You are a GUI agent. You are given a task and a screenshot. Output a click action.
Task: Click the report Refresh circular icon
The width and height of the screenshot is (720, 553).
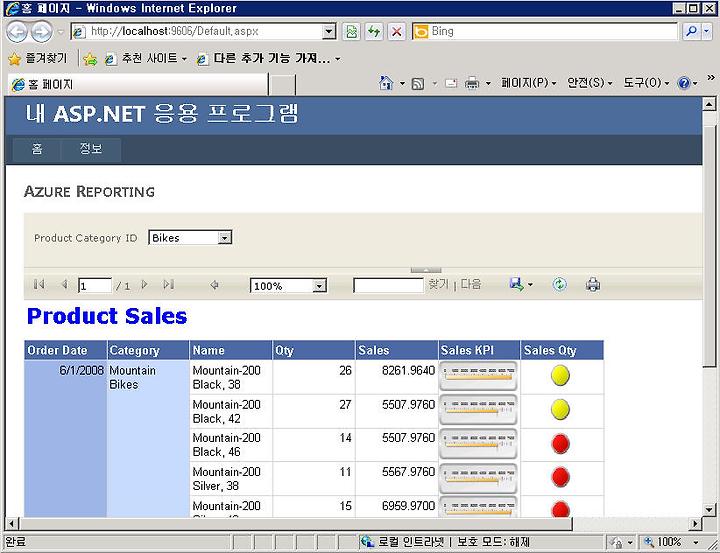(559, 284)
